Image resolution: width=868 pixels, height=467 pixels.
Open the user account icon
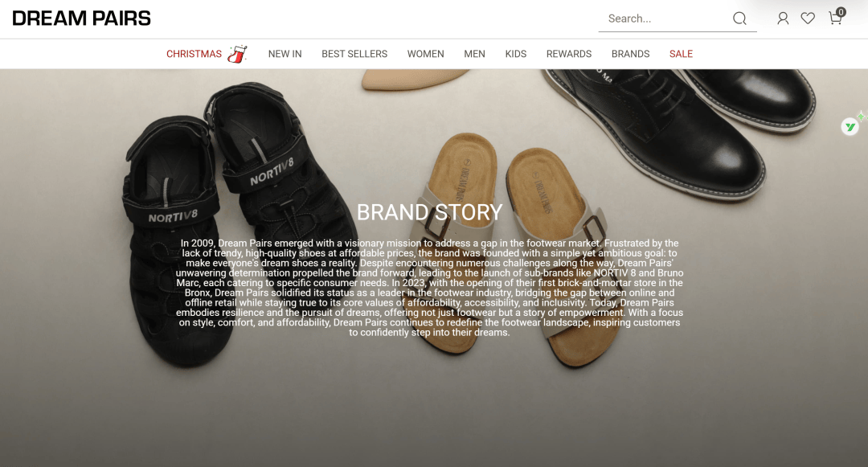[783, 18]
